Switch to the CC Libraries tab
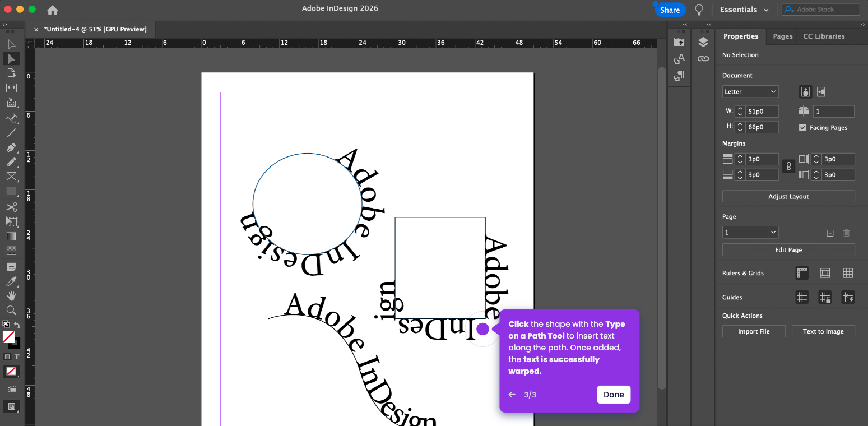This screenshot has height=426, width=868. (824, 36)
